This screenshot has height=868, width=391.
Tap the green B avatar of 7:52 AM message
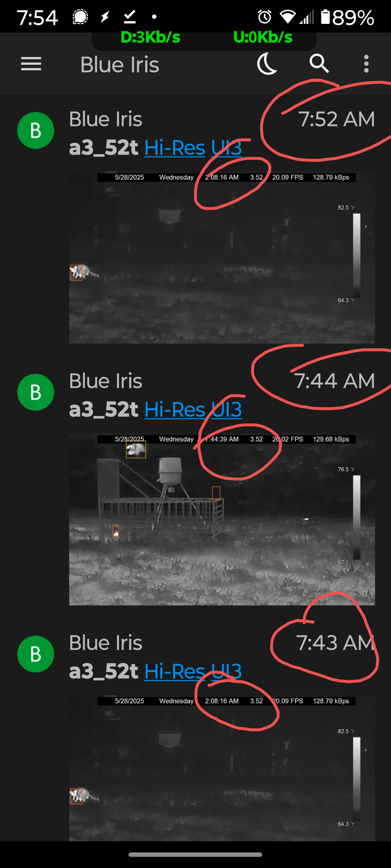(35, 130)
